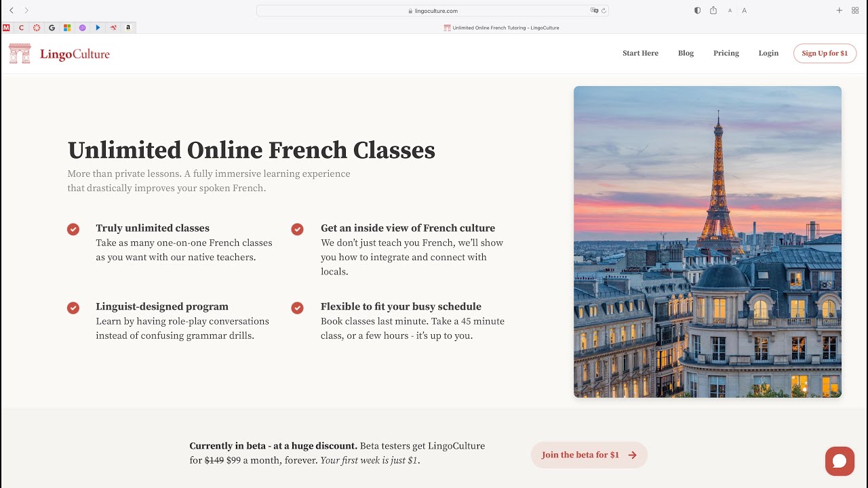Open the red circular-icon pinned tab

37,28
